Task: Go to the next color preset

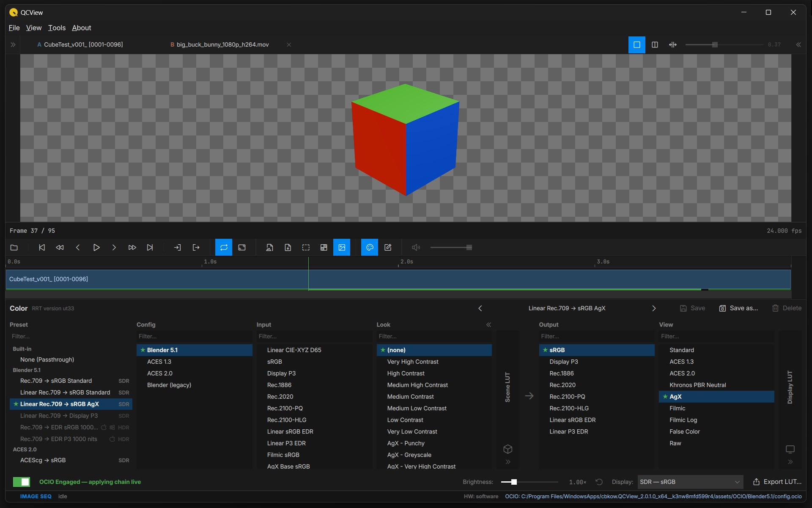Action: (654, 309)
